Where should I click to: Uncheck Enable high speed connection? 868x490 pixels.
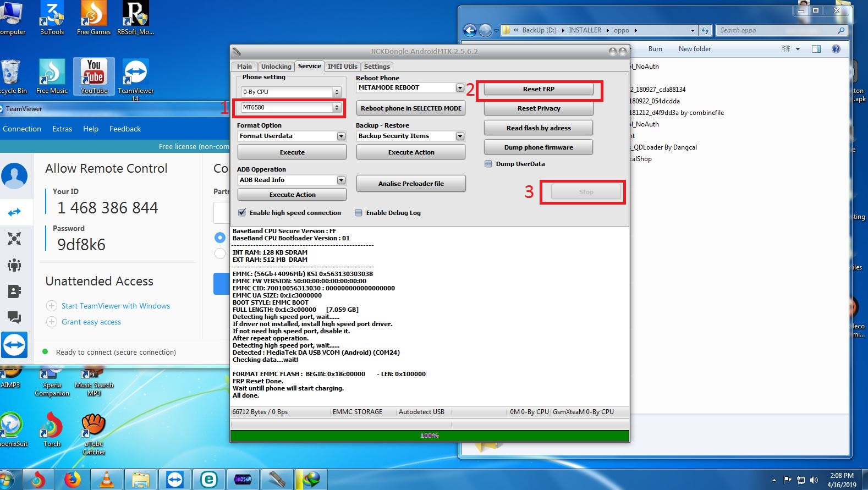click(x=242, y=213)
